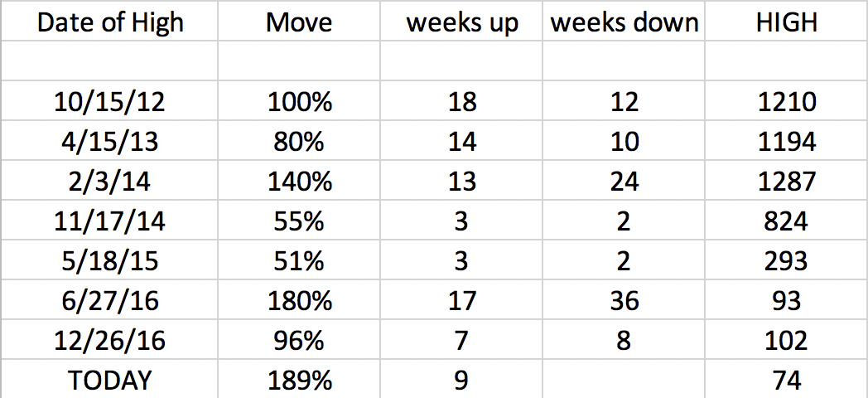Viewport: 868px width, 398px height.
Task: Select the 6/27/16 date cell
Action: (x=109, y=300)
